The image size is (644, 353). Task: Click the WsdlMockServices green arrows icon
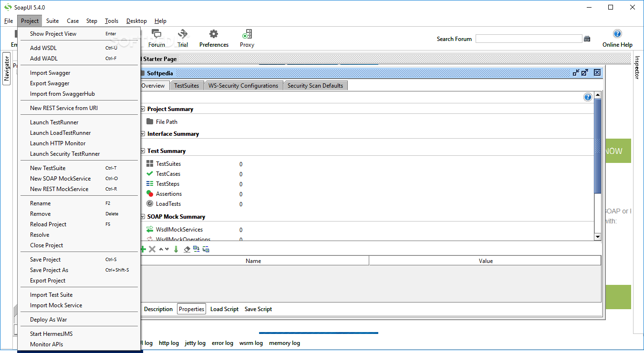point(150,229)
